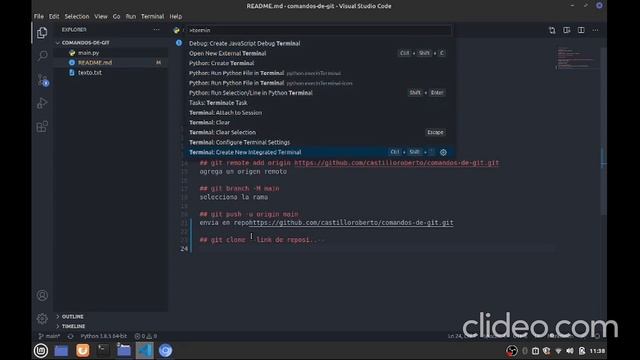Click the '## git clone' heading line
The image size is (640, 360).
[x=261, y=240]
